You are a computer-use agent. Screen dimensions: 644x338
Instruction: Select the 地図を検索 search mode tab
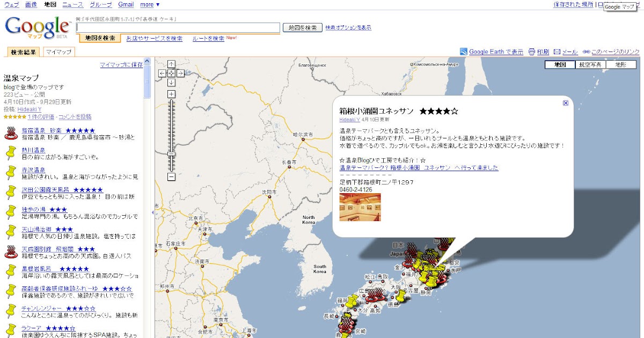pyautogui.click(x=100, y=38)
